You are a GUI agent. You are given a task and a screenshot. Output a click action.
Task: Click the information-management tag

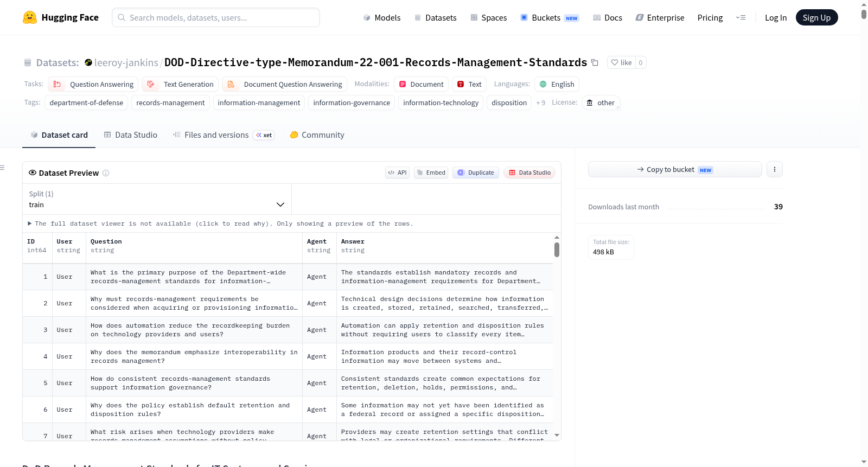click(259, 103)
